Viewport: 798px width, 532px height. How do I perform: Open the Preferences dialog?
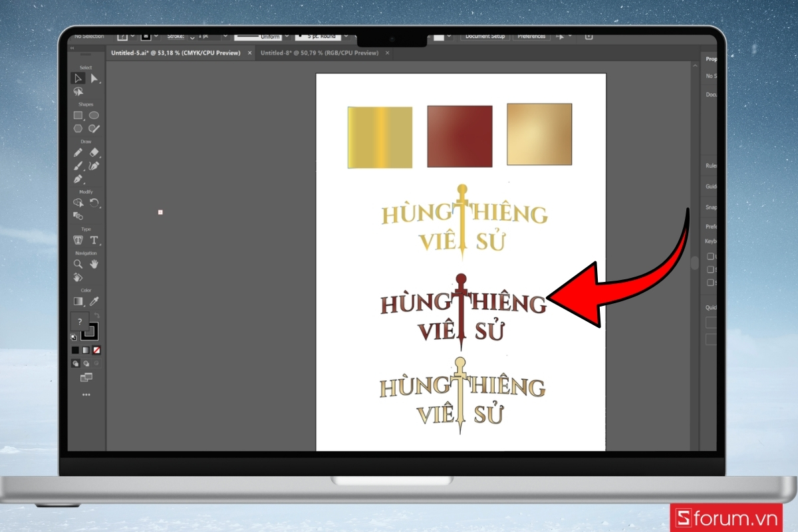point(531,37)
